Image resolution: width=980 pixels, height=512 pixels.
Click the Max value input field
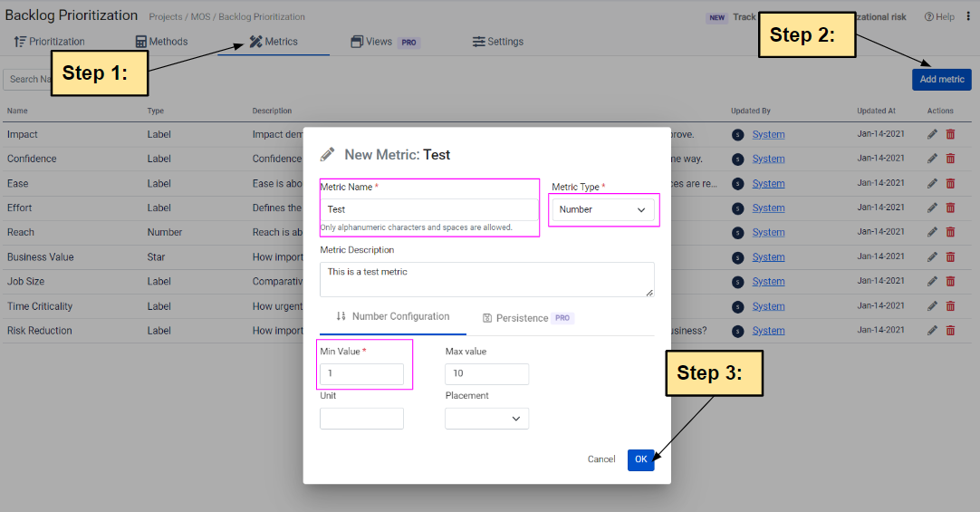point(486,374)
